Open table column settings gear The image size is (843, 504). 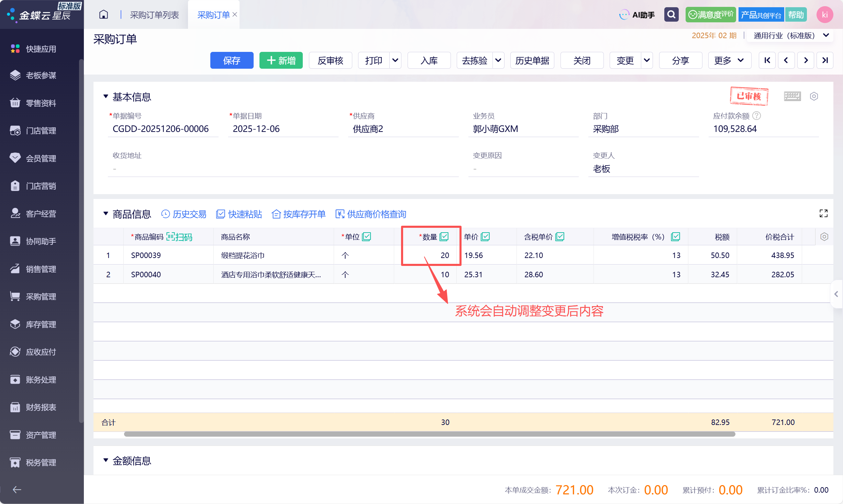[824, 237]
